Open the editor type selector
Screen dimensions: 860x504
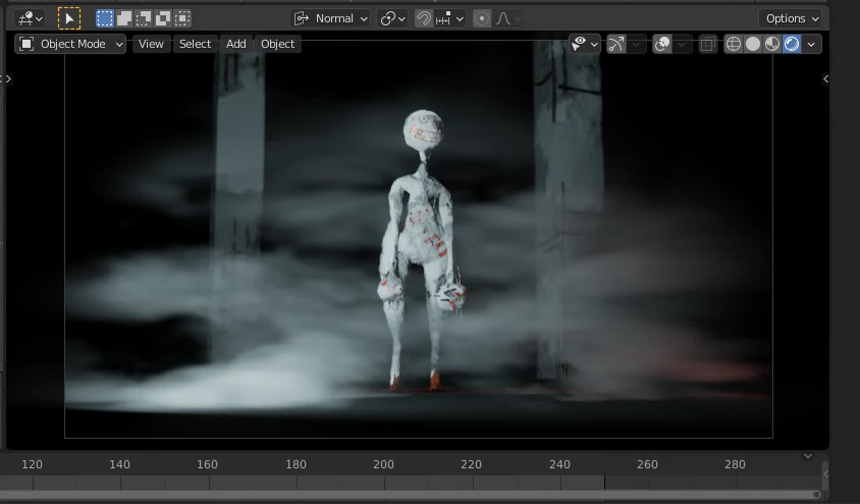(30, 18)
